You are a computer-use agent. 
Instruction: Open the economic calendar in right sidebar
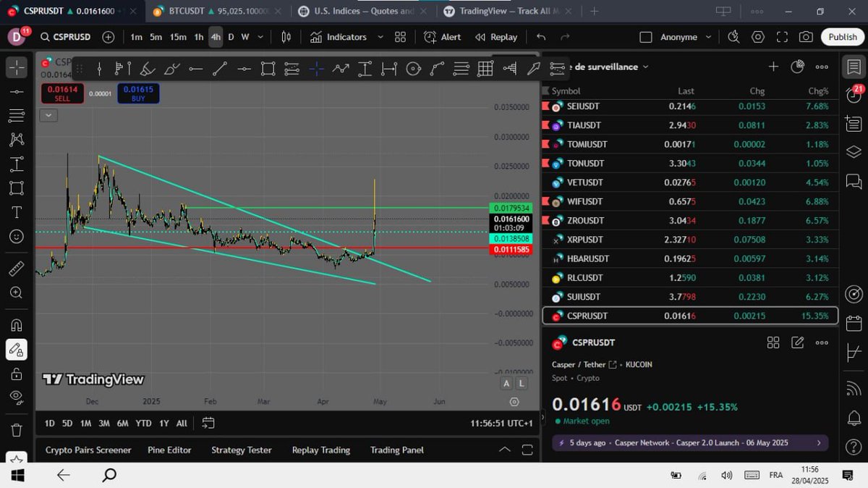coord(854,323)
